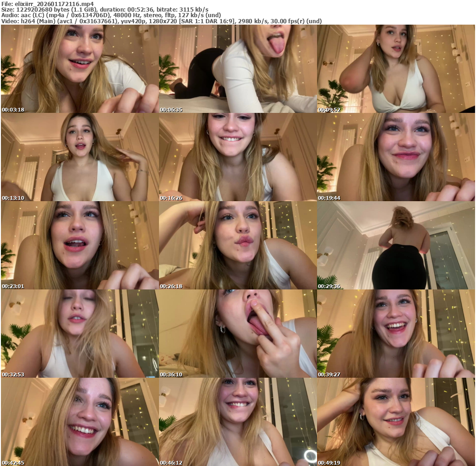The image size is (476, 466).
Task: Click the video resolution text 1280x720
Action: tap(162, 21)
